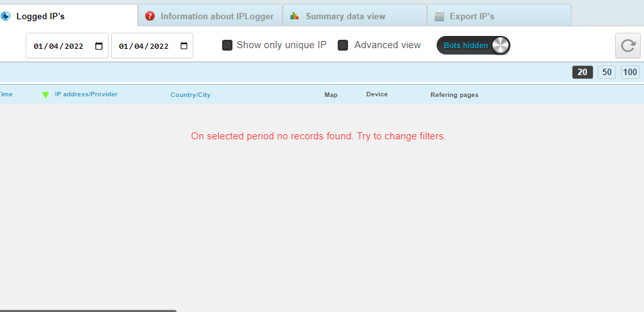Sort by IP address/Provider column
The height and width of the screenshot is (312, 644).
coord(86,94)
